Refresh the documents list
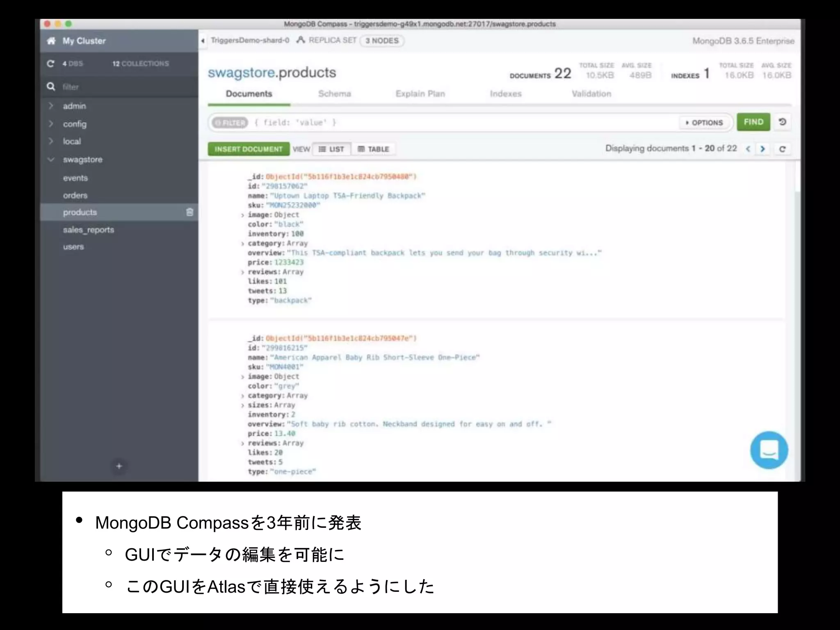 point(782,149)
